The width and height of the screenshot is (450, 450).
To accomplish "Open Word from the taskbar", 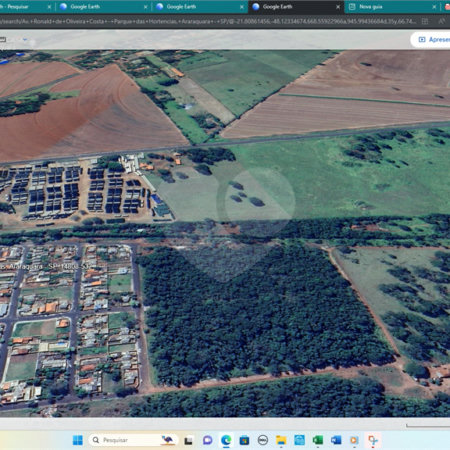I will point(336,440).
